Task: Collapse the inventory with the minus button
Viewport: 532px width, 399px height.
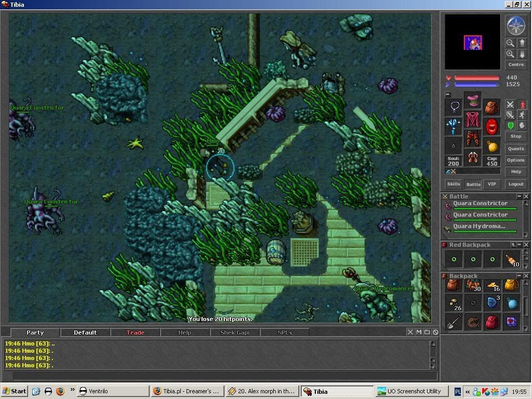Action: pyautogui.click(x=448, y=95)
